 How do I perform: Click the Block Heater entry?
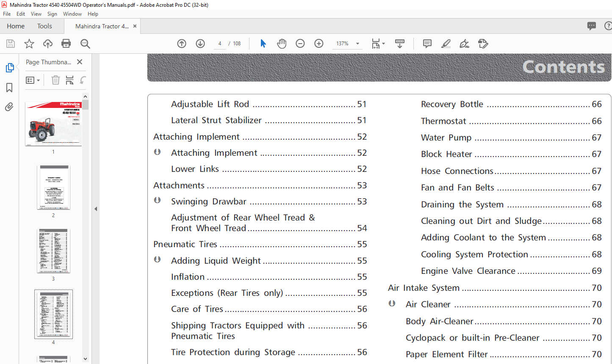click(511, 154)
